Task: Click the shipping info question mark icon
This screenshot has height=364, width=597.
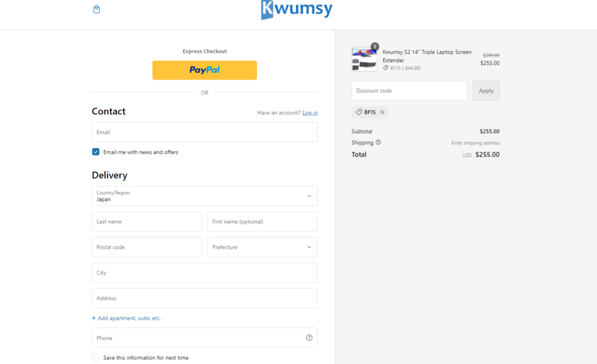Action: pyautogui.click(x=378, y=143)
